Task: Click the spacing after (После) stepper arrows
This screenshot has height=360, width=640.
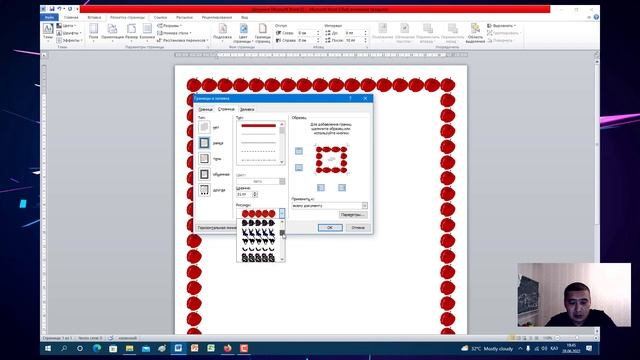Action: click(x=365, y=40)
